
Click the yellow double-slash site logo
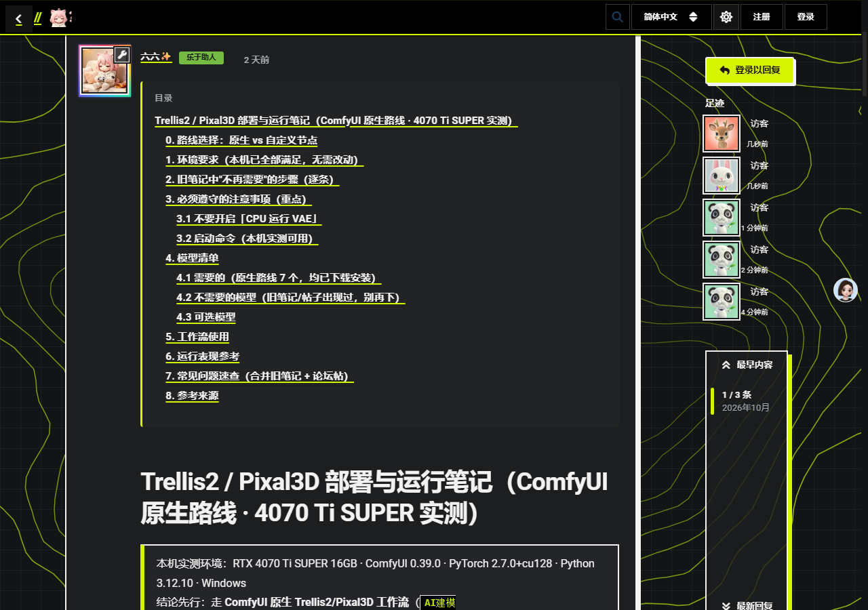pyautogui.click(x=38, y=18)
